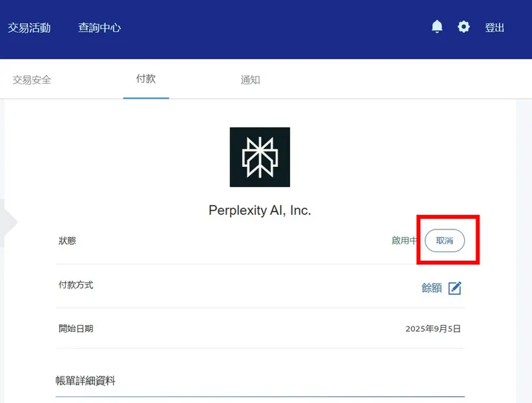Switch to the 交易安全 tab
The image size is (532, 403).
(x=32, y=80)
